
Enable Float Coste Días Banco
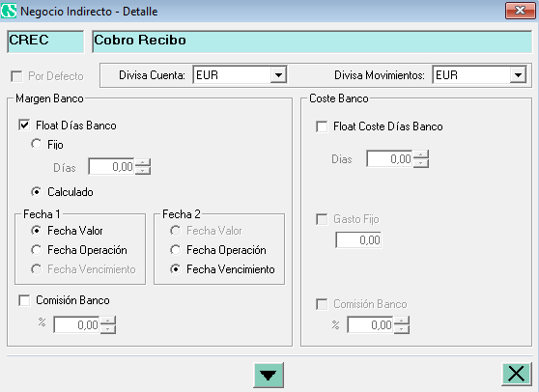[x=322, y=126]
